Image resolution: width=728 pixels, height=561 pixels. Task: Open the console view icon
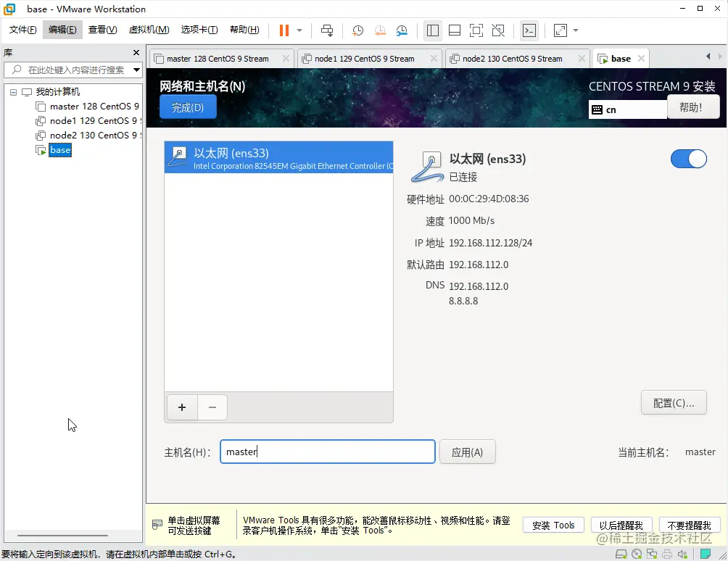529,30
